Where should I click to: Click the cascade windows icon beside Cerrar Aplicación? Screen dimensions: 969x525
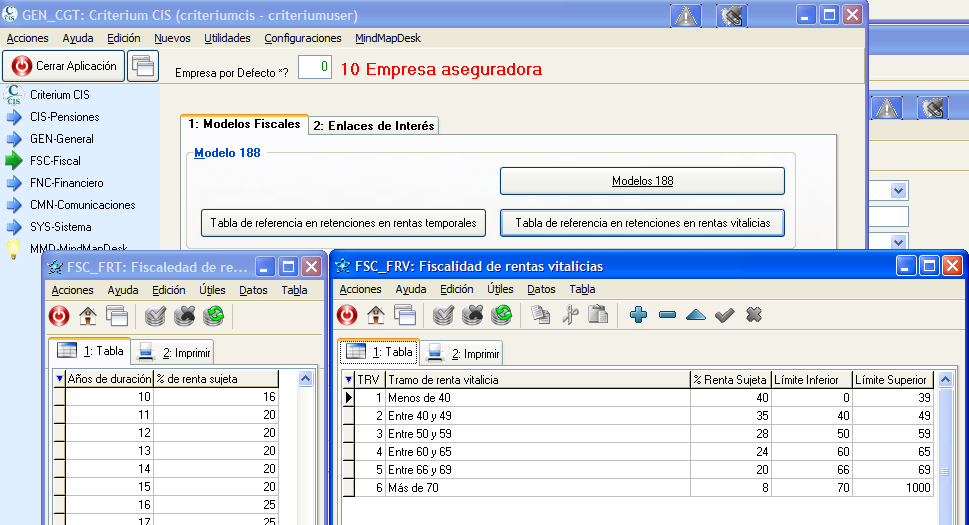(143, 66)
